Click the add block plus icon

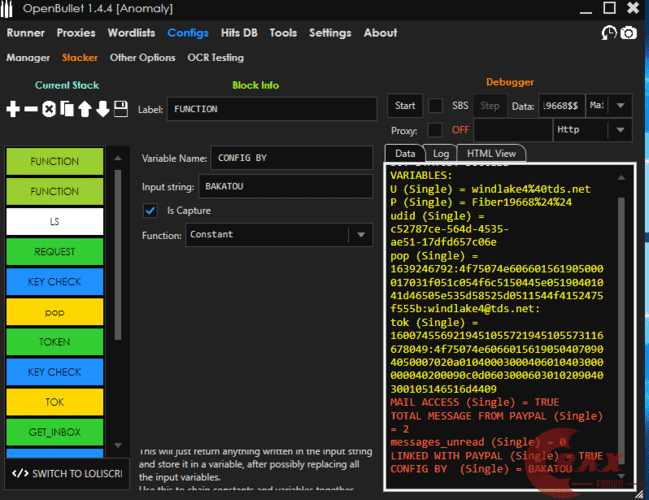[14, 108]
